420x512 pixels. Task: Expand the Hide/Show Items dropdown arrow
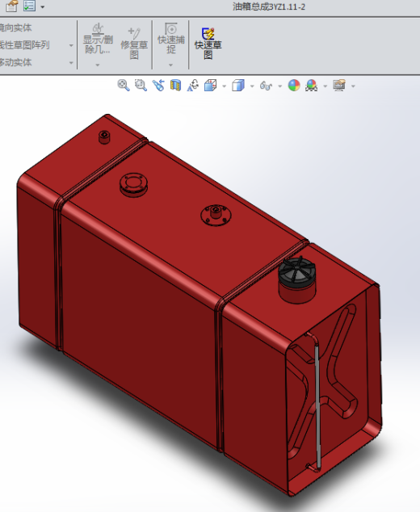(x=280, y=86)
